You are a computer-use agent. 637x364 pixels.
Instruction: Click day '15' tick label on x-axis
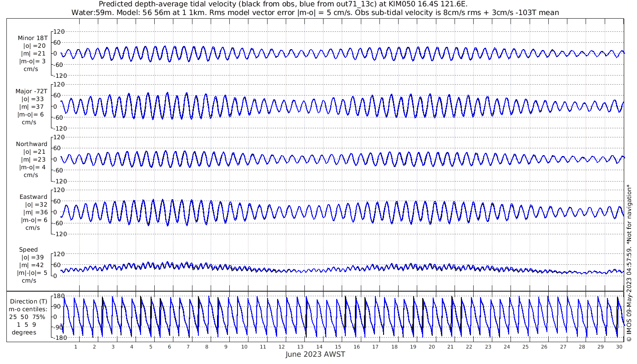338,346
